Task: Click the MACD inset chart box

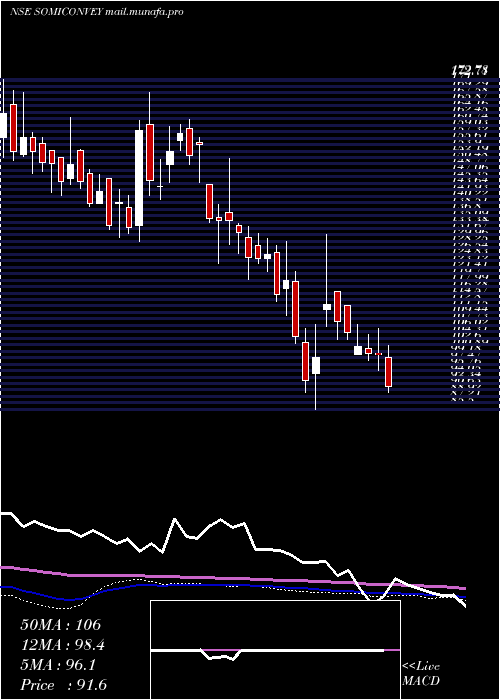Action: (275, 650)
